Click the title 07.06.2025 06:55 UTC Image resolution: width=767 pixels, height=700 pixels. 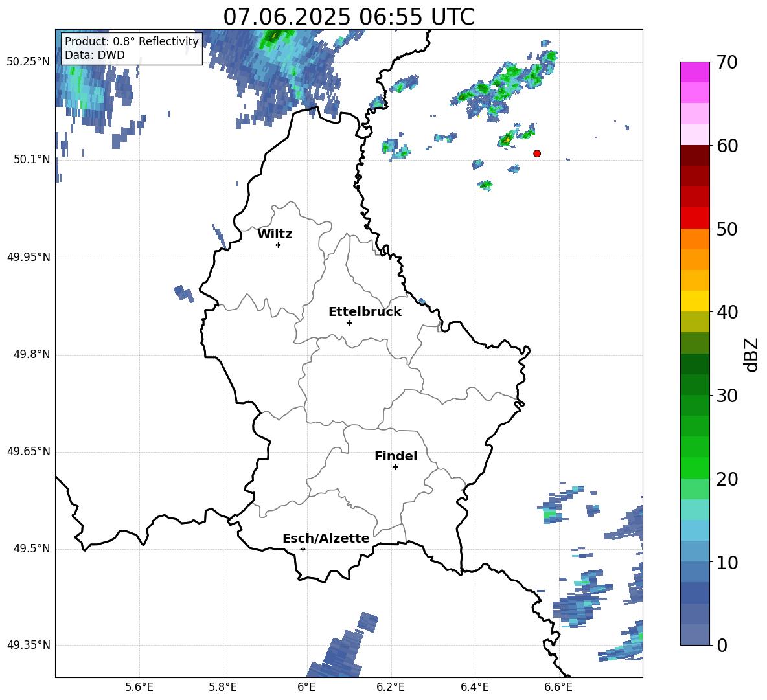(349, 17)
